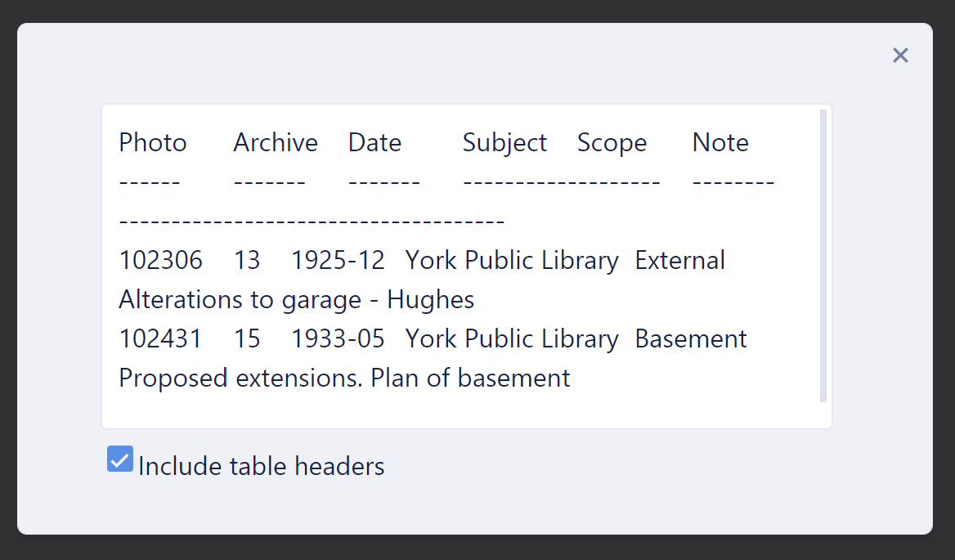The height and width of the screenshot is (560, 955).
Task: Click the Date column header
Action: (374, 142)
